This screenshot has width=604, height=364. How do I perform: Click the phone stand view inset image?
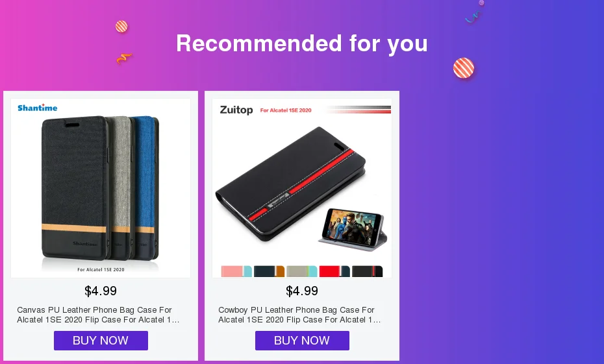pyautogui.click(x=353, y=229)
